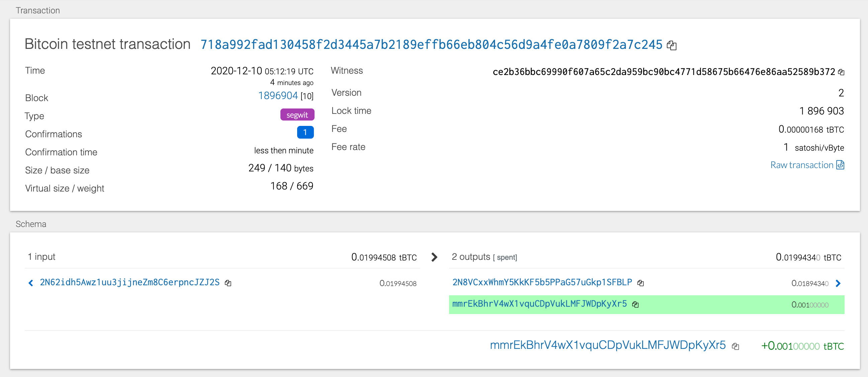Click the [10] next to block number

point(307,96)
